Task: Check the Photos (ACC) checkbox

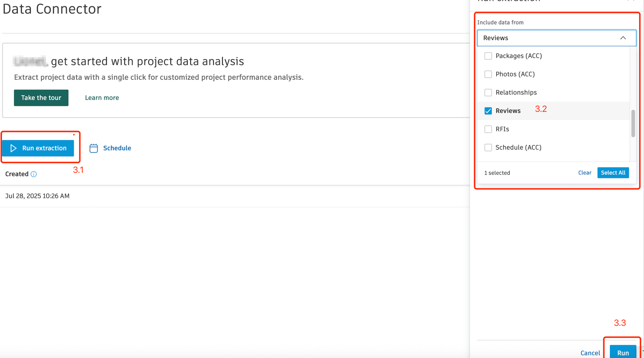Action: pyautogui.click(x=488, y=74)
